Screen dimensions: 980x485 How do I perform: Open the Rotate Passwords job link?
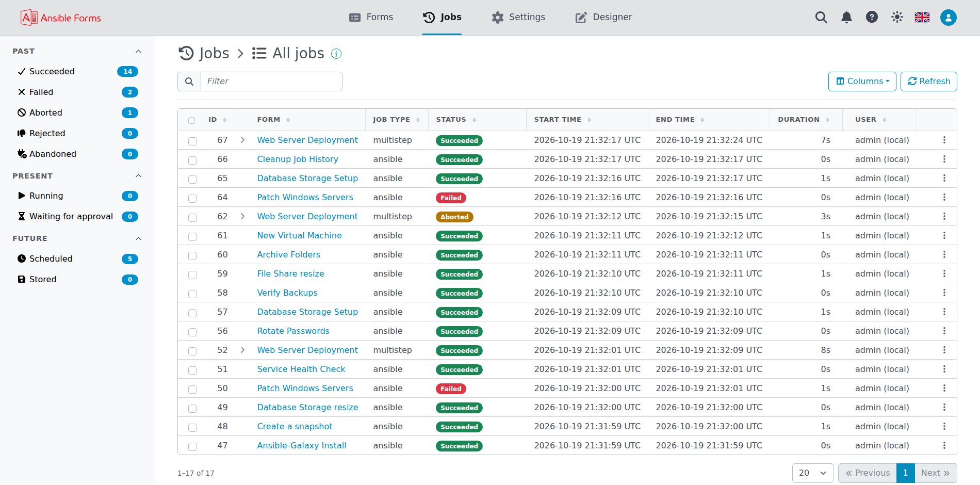293,331
